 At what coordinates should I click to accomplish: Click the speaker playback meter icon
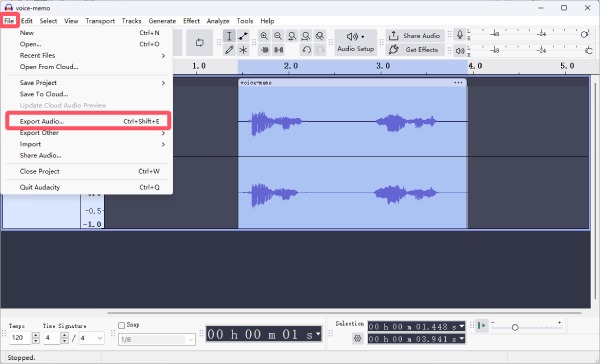click(460, 50)
